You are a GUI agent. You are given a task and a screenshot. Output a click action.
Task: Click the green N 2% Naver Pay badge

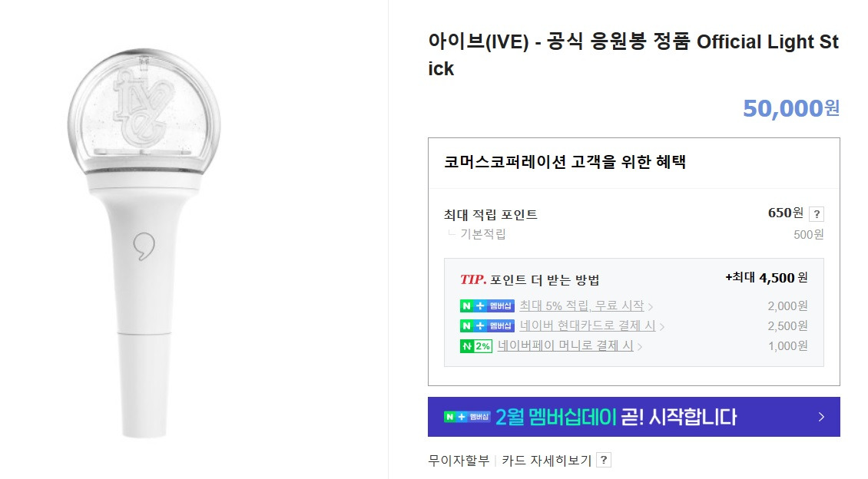coord(477,346)
